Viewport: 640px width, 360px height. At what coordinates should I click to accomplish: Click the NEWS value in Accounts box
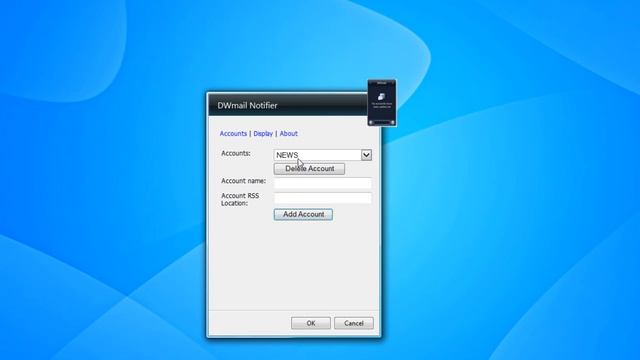tap(287, 155)
